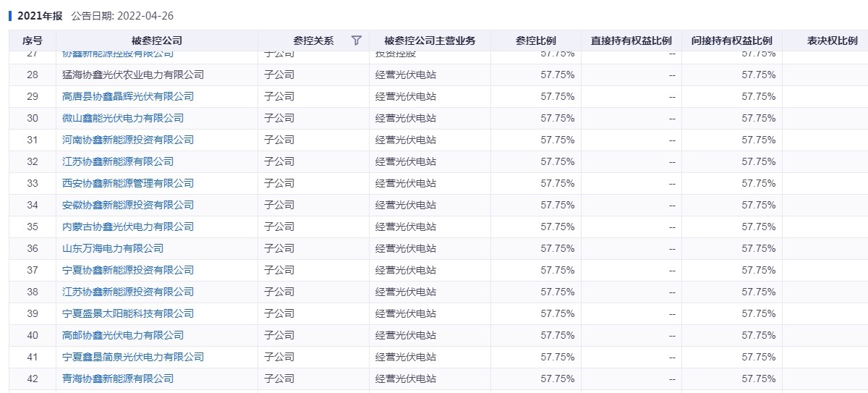The height and width of the screenshot is (393, 868).
Task: Click the 被参控公司 column header
Action: click(x=156, y=41)
